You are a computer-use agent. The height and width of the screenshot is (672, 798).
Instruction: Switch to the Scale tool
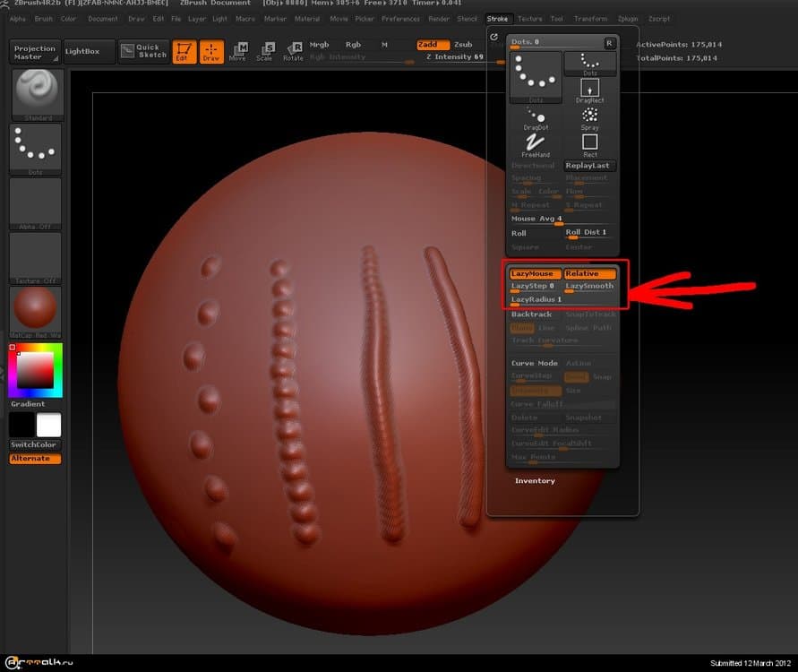point(264,52)
